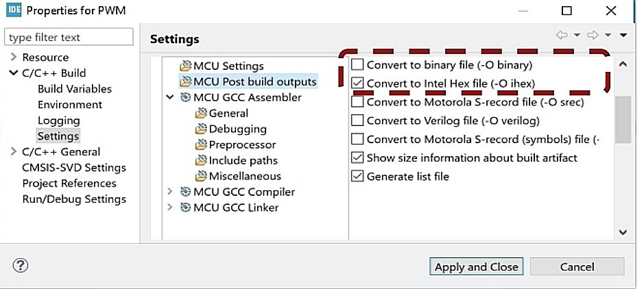644x289 pixels.
Task: Collapse the MCU GCC Assembler node
Action: (170, 98)
